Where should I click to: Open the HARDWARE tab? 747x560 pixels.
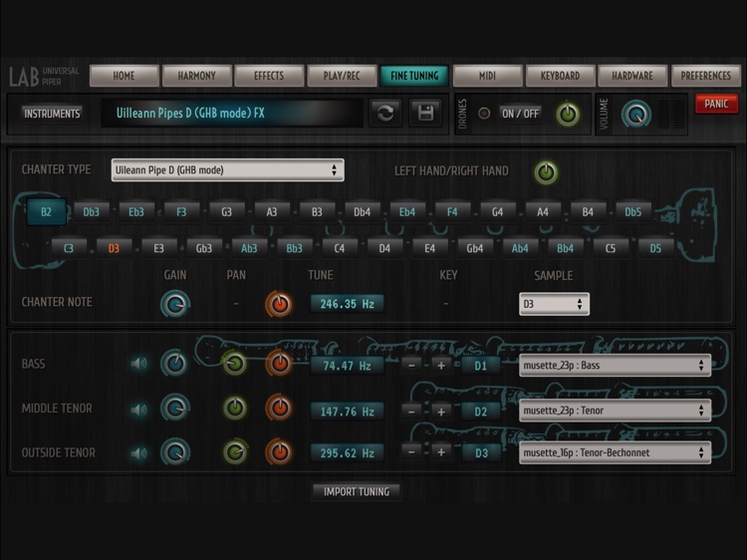click(632, 76)
